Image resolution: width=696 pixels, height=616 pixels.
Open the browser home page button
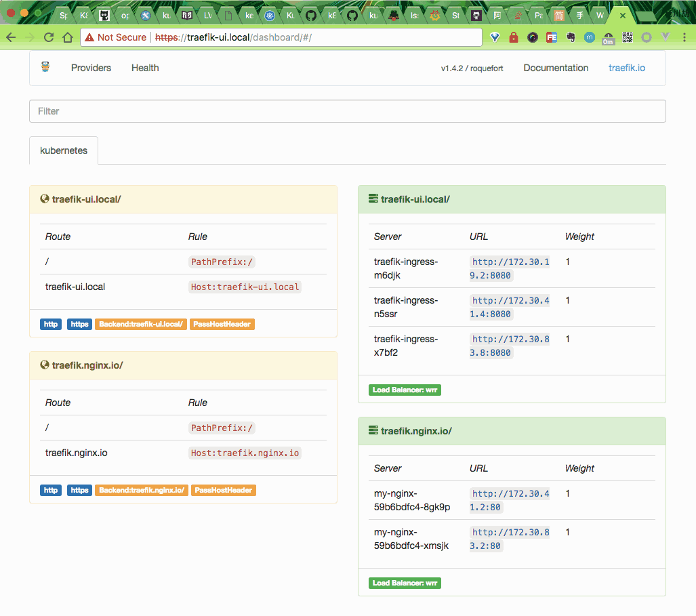click(68, 37)
